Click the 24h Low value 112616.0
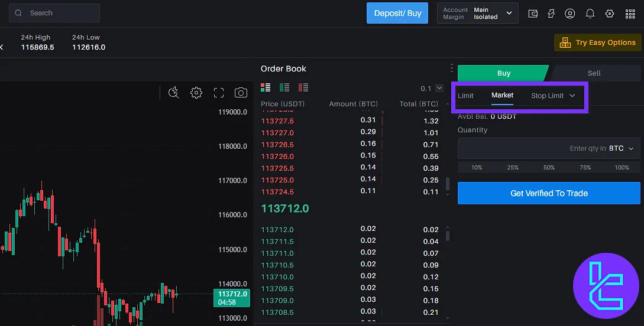The height and width of the screenshot is (326, 644). (89, 47)
